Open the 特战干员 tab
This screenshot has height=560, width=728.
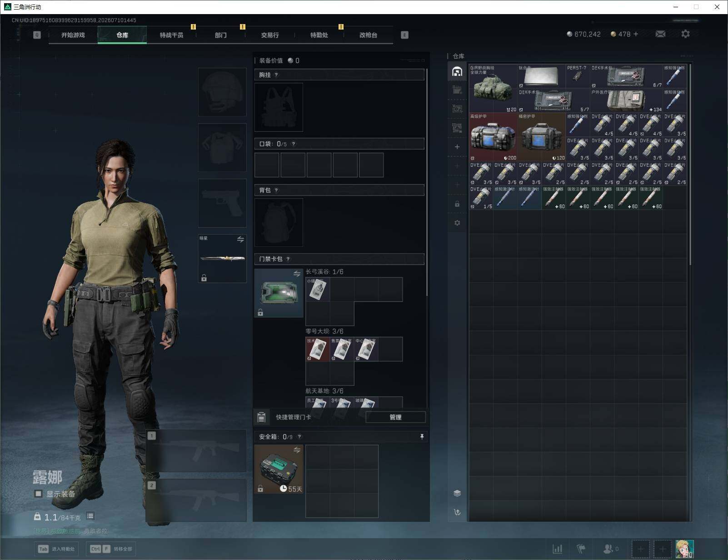[x=171, y=35]
